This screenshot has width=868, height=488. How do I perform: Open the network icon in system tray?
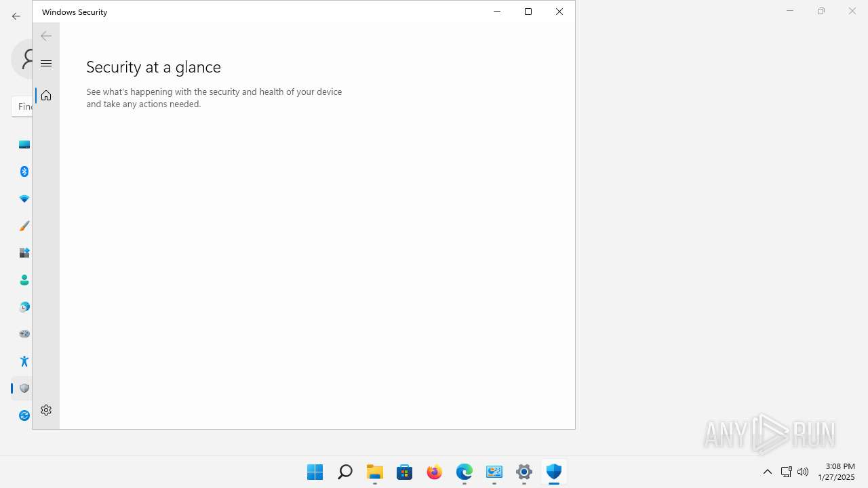787,472
